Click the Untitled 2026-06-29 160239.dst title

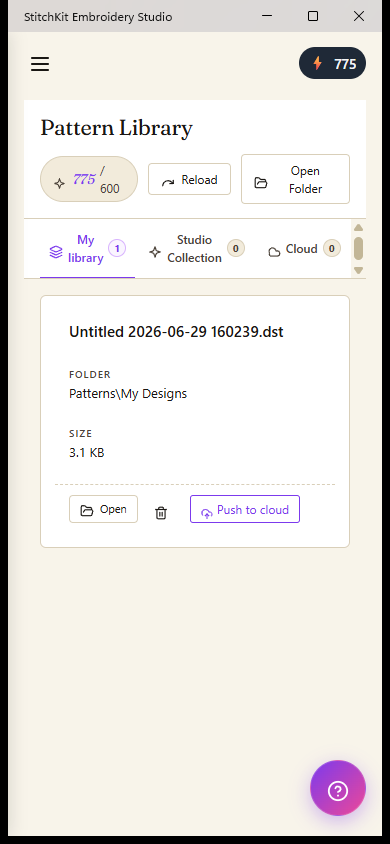click(176, 332)
